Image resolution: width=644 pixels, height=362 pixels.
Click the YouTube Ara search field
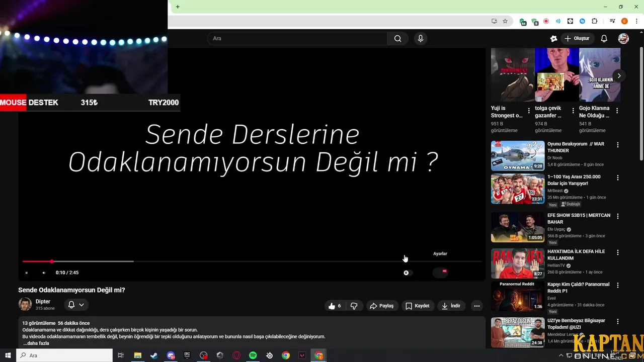297,38
